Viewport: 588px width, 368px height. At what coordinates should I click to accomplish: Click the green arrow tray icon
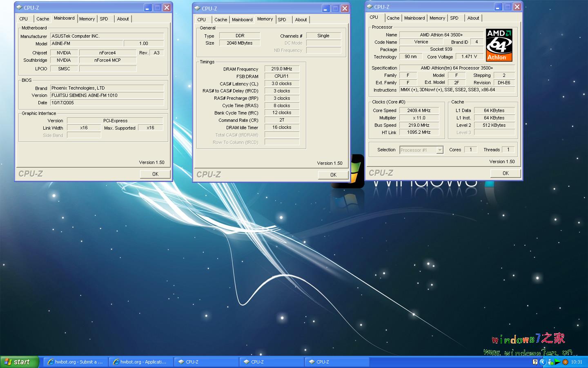(557, 362)
